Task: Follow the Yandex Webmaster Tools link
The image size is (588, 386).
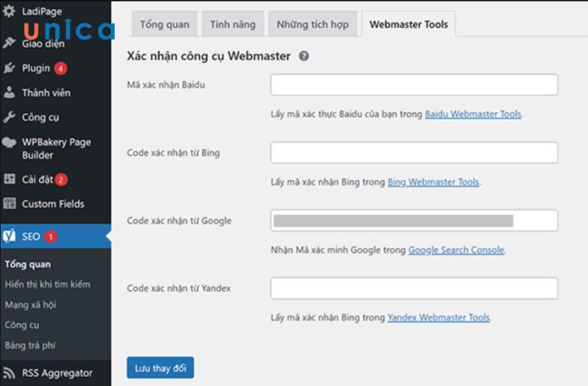Action: pos(438,318)
